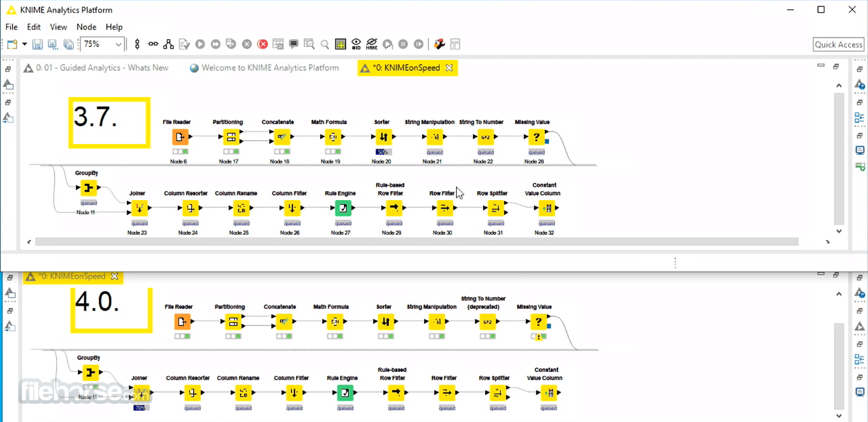Click upper editor scroll-right arrow
Viewport: 868px width, 422px height.
tap(828, 242)
